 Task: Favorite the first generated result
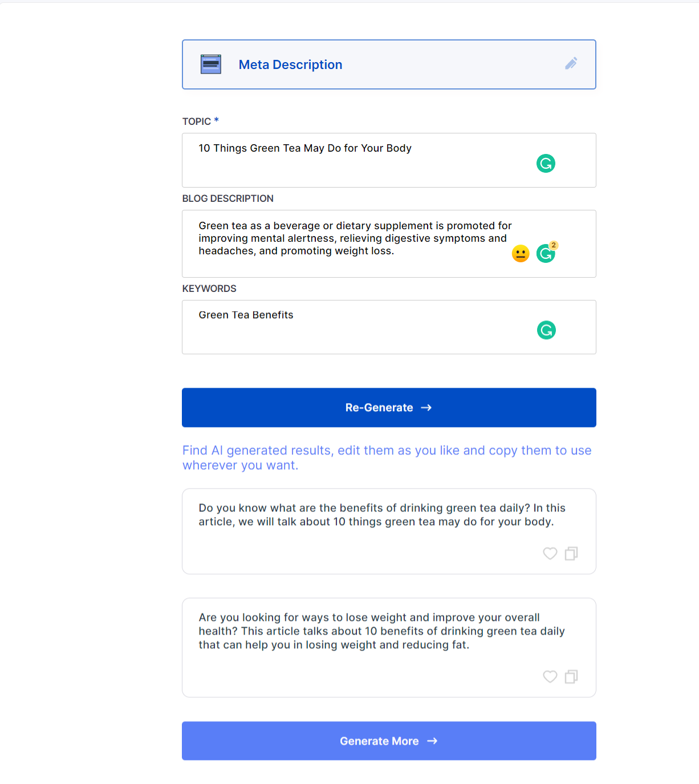(550, 553)
